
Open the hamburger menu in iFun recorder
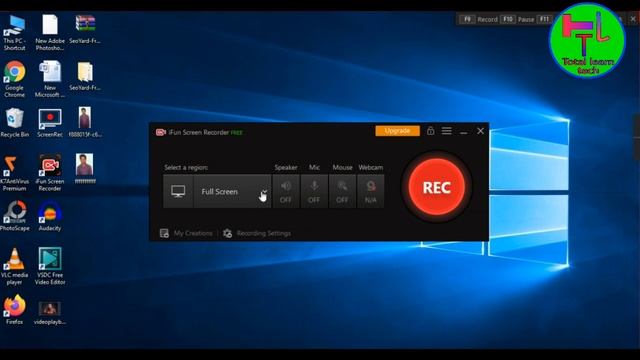pyautogui.click(x=447, y=131)
